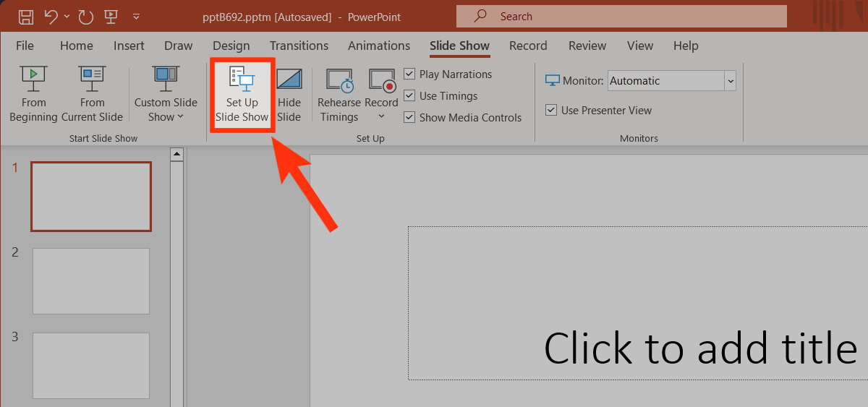Open the File menu

(x=25, y=46)
